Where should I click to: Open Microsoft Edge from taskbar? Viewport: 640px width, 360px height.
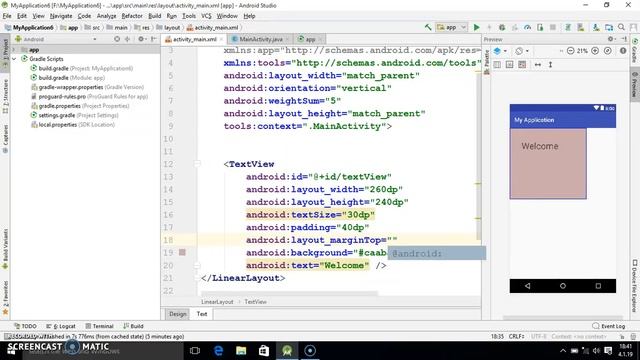pyautogui.click(x=218, y=351)
